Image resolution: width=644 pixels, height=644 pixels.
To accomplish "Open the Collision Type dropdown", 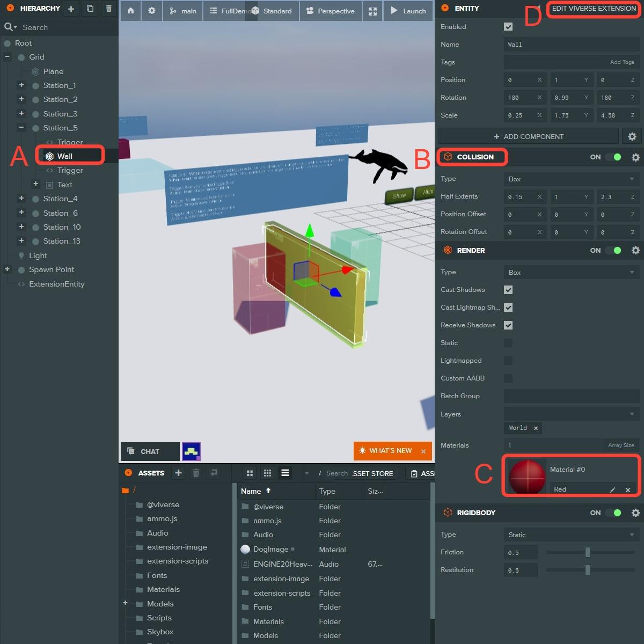I will (571, 179).
